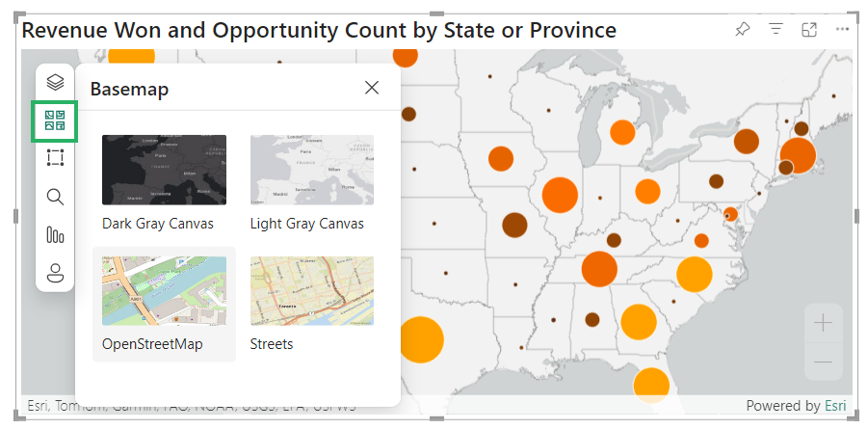Open the More options ellipsis menu
This screenshot has width=868, height=429.
coord(843,30)
